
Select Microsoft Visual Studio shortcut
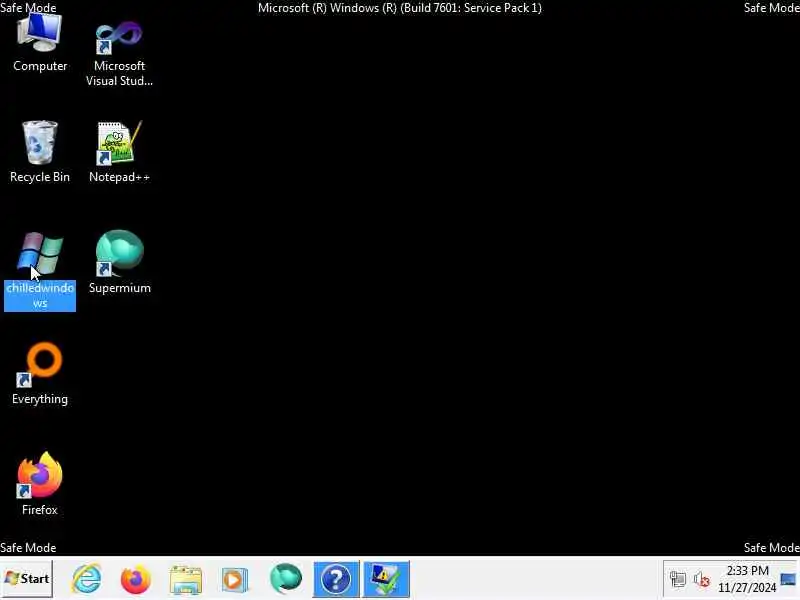pyautogui.click(x=119, y=53)
